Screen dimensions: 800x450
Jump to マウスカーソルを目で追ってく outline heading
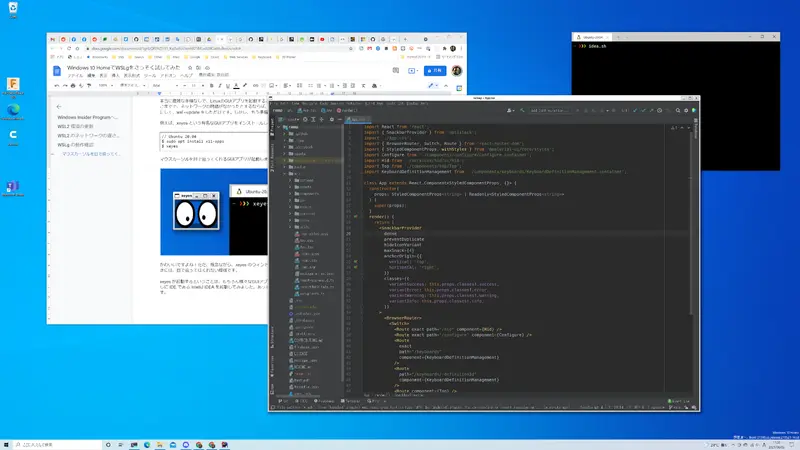click(x=91, y=154)
